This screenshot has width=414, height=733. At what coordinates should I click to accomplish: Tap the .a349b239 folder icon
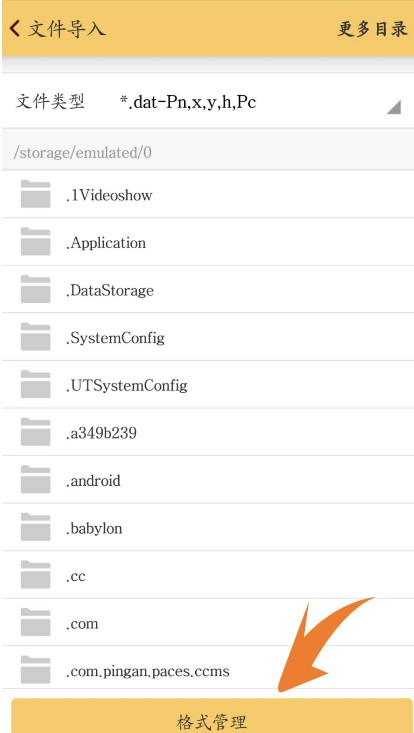point(36,432)
